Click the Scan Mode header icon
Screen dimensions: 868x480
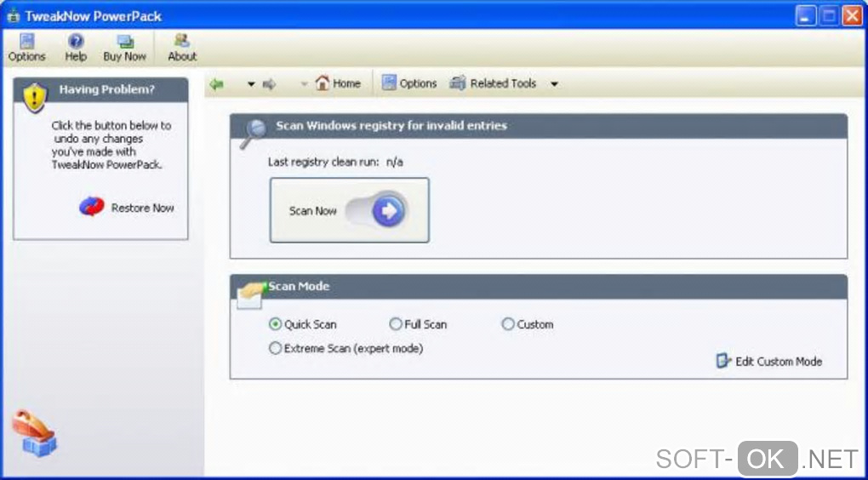(251, 294)
